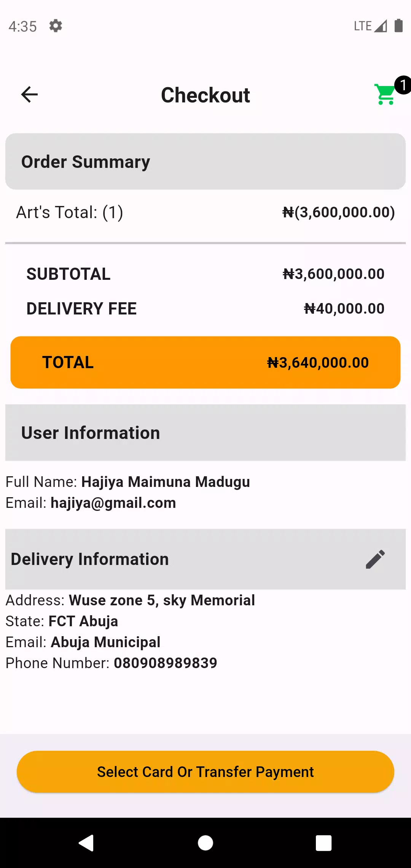The width and height of the screenshot is (411, 868).
Task: Go back using the arrow icon
Action: tap(29, 94)
